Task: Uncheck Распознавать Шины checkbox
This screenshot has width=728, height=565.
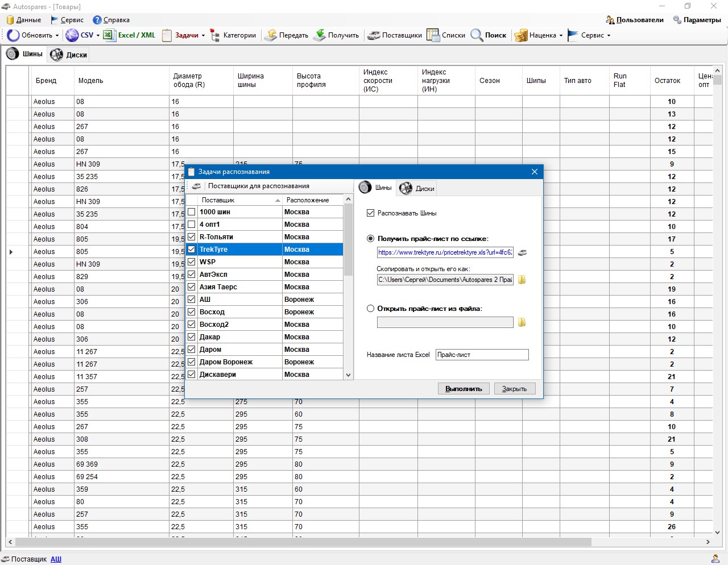Action: click(371, 213)
